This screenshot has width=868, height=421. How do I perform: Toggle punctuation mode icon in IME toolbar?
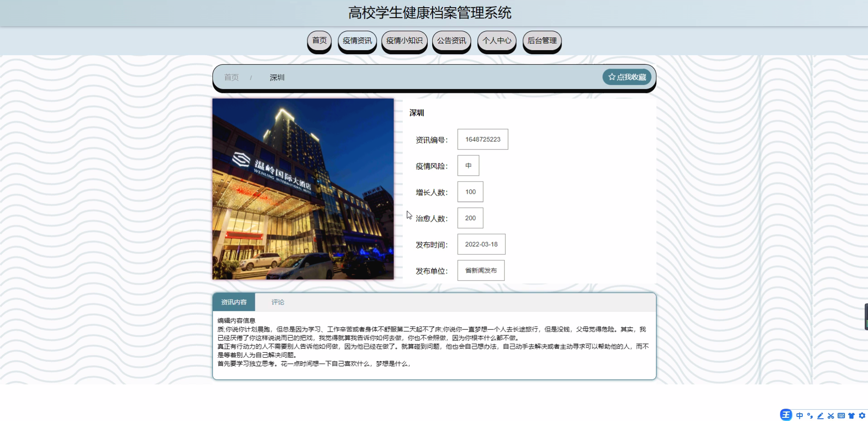pos(810,416)
